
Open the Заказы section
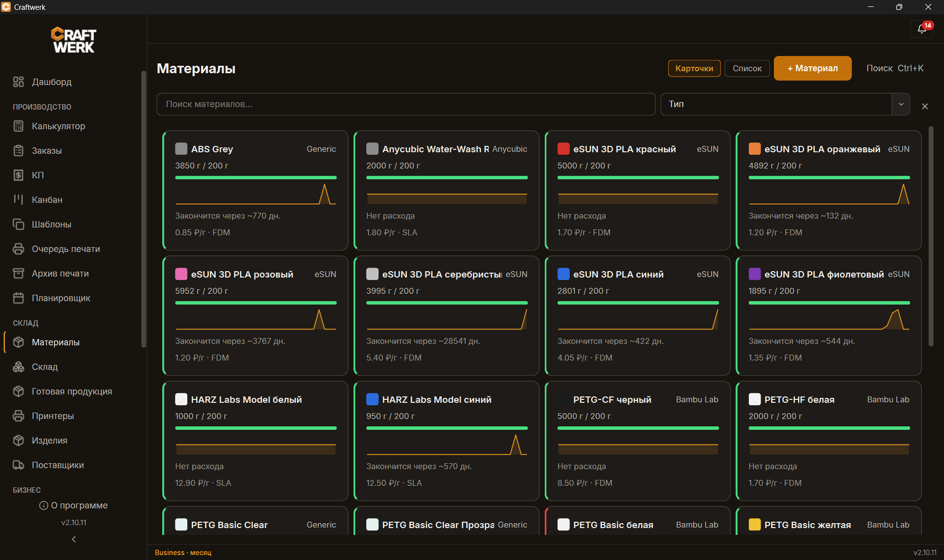click(x=47, y=151)
